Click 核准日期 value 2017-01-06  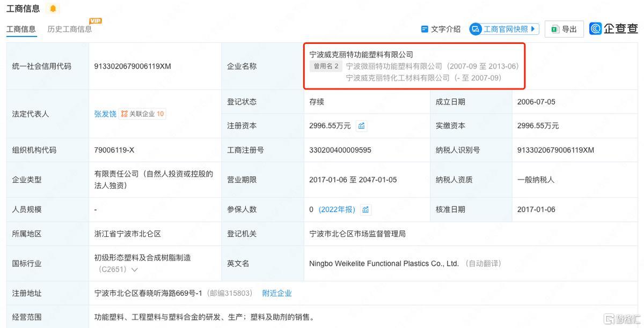(x=536, y=210)
